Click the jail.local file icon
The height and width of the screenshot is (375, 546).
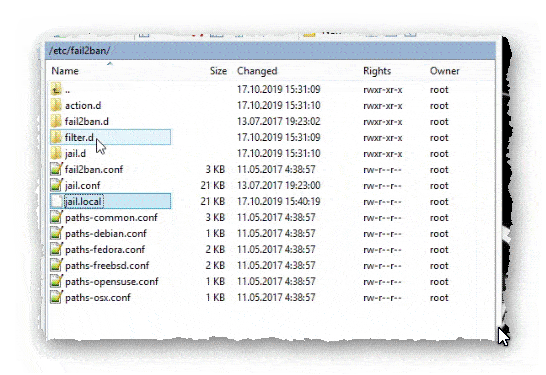tap(56, 201)
